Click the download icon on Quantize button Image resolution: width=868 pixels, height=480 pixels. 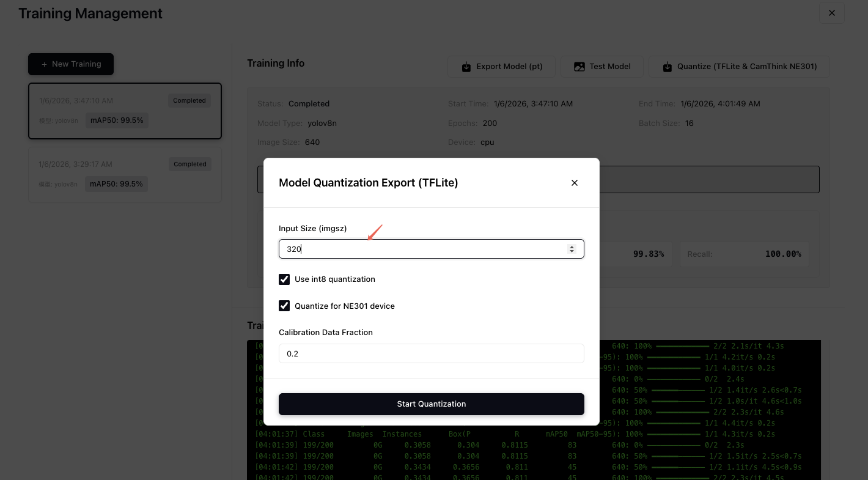tap(667, 67)
